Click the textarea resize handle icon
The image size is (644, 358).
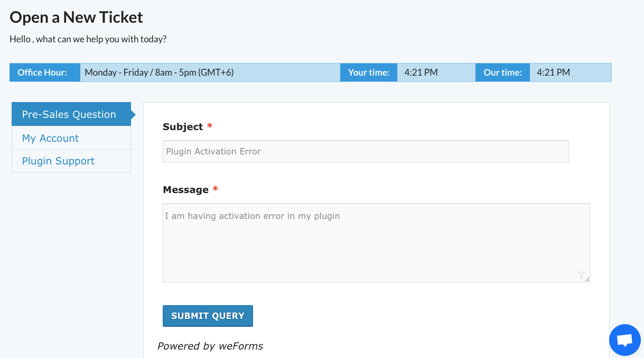click(587, 280)
